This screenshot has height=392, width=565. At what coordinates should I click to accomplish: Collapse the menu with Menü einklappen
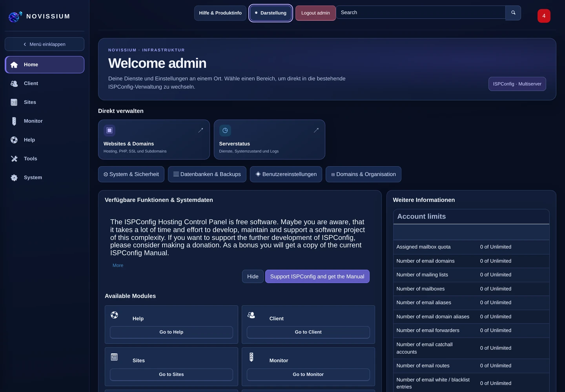coord(44,44)
